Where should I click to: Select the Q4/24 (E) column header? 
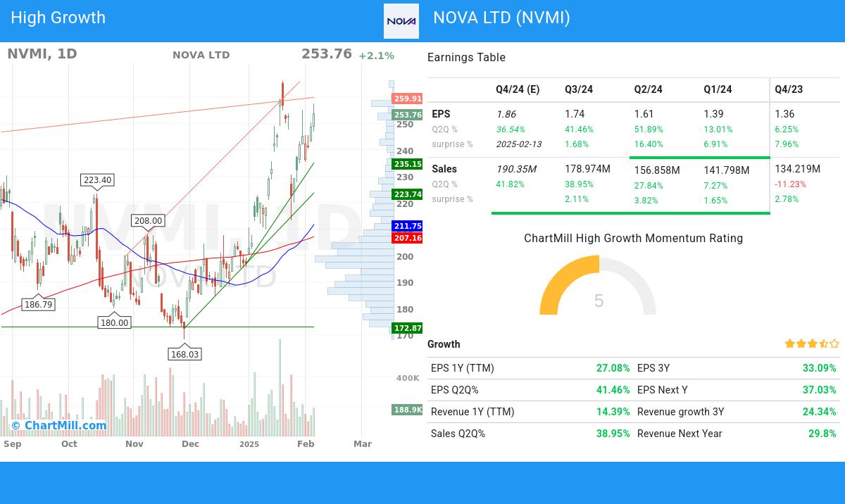click(518, 89)
